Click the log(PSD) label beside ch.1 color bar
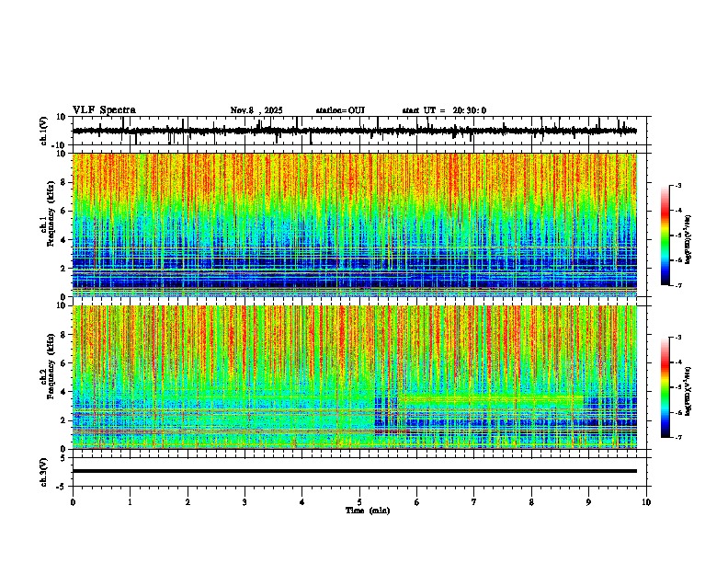This screenshot has height=563, width=728. pyautogui.click(x=688, y=239)
